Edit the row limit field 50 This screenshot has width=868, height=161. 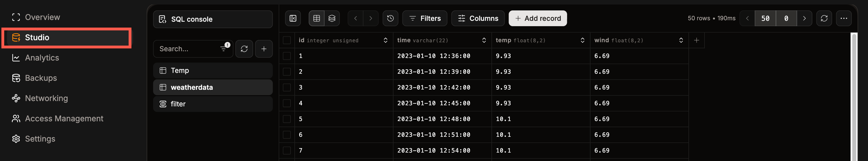click(765, 18)
